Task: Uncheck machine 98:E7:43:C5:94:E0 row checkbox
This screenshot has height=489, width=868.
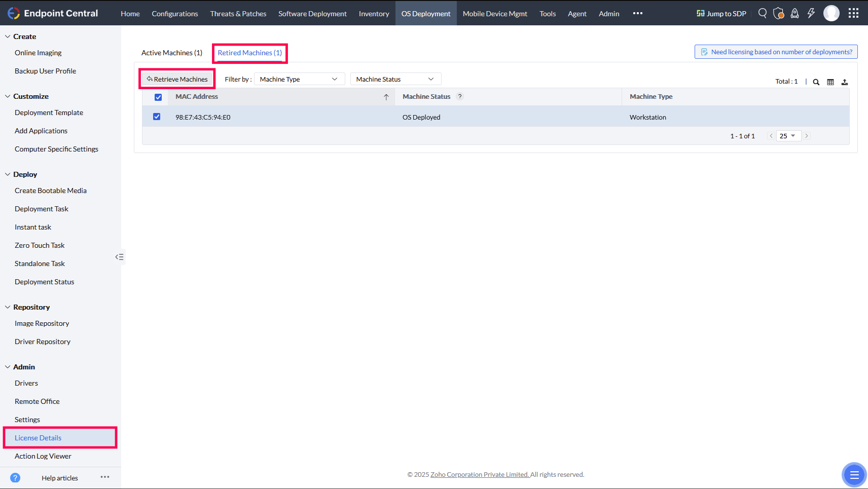Action: point(157,116)
